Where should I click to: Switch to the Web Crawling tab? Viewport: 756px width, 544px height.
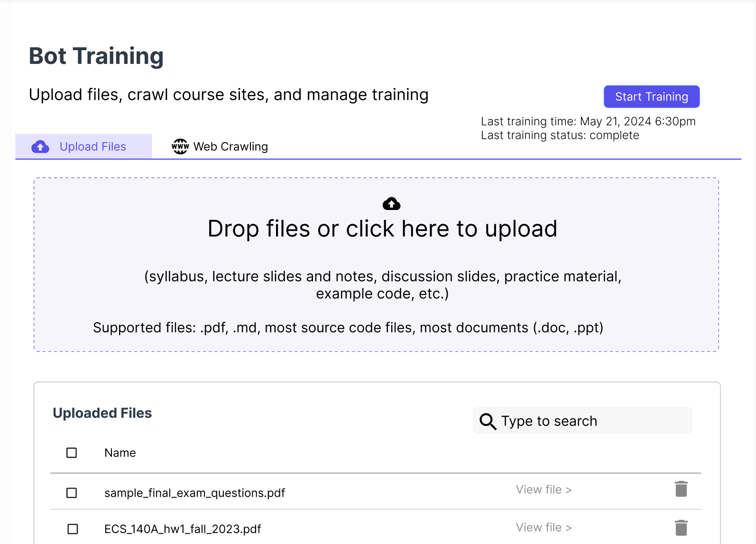[220, 146]
